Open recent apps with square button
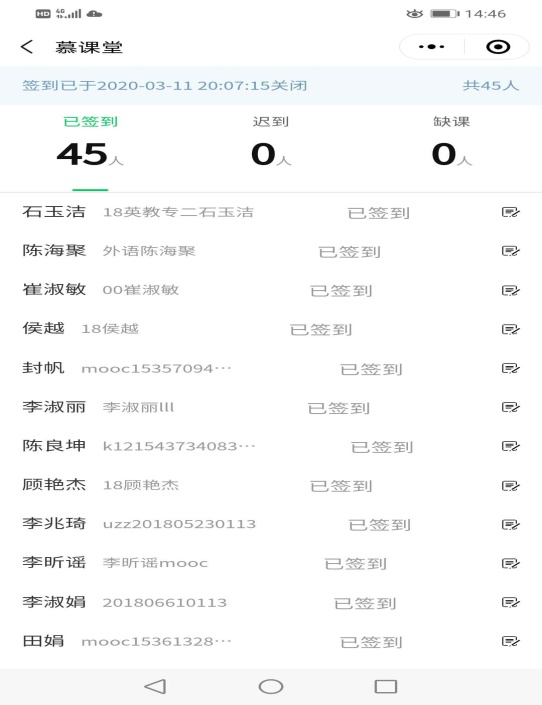 385,686
